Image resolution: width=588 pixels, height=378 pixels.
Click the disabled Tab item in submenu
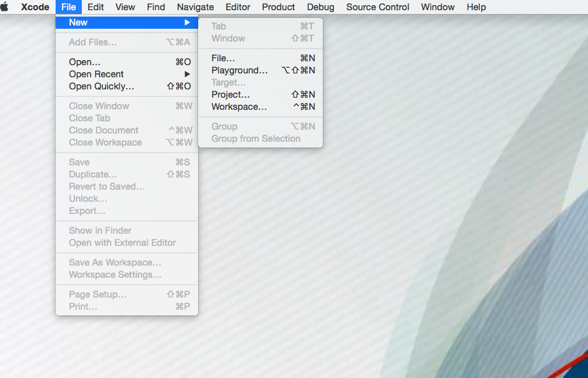(260, 26)
